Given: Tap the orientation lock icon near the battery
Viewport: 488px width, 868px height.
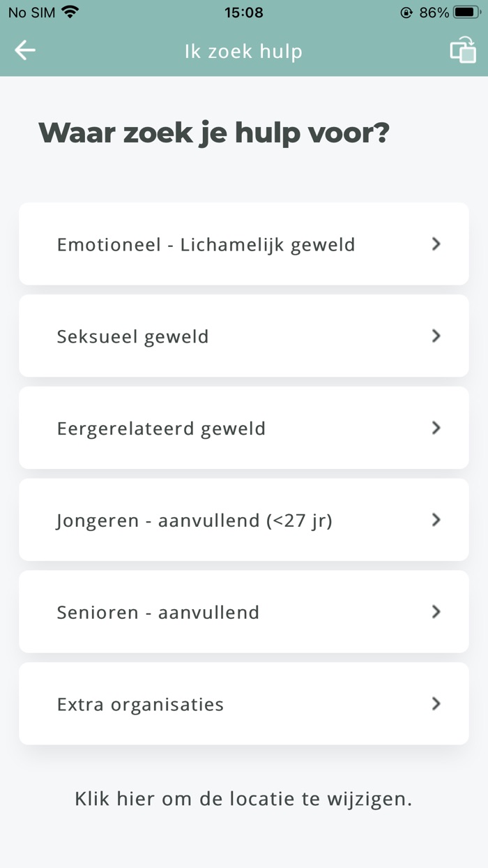Looking at the screenshot, I should tap(405, 11).
